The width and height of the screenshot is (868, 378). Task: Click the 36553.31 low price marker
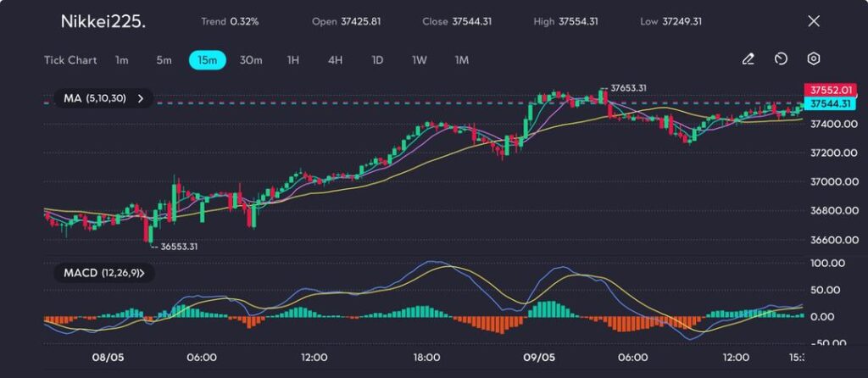point(179,246)
